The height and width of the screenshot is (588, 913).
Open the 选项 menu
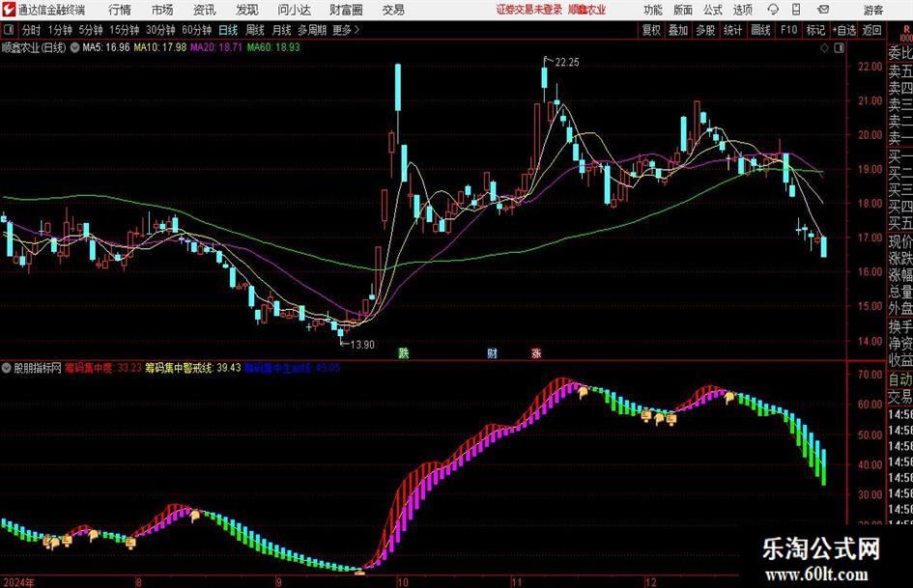pos(742,10)
